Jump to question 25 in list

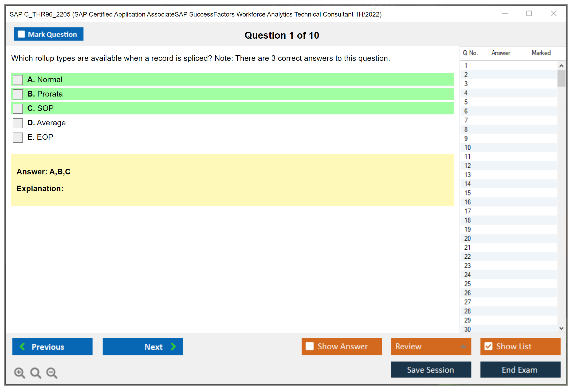(x=467, y=284)
